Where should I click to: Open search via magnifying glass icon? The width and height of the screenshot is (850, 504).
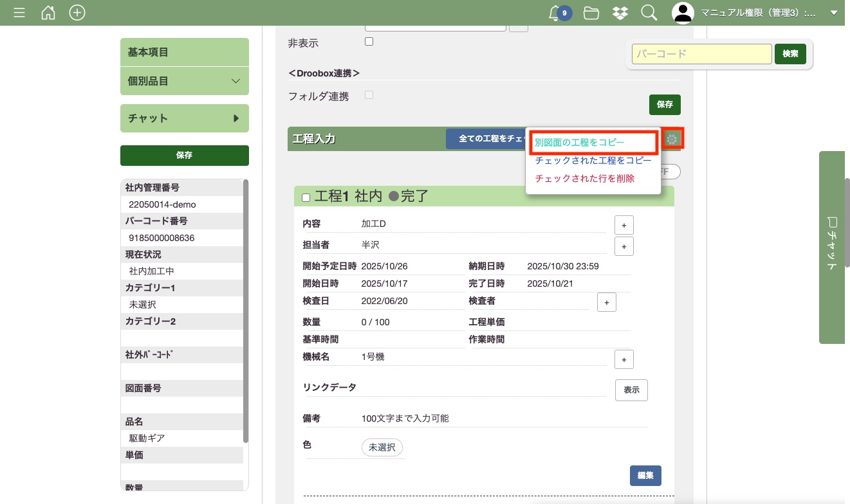(649, 13)
